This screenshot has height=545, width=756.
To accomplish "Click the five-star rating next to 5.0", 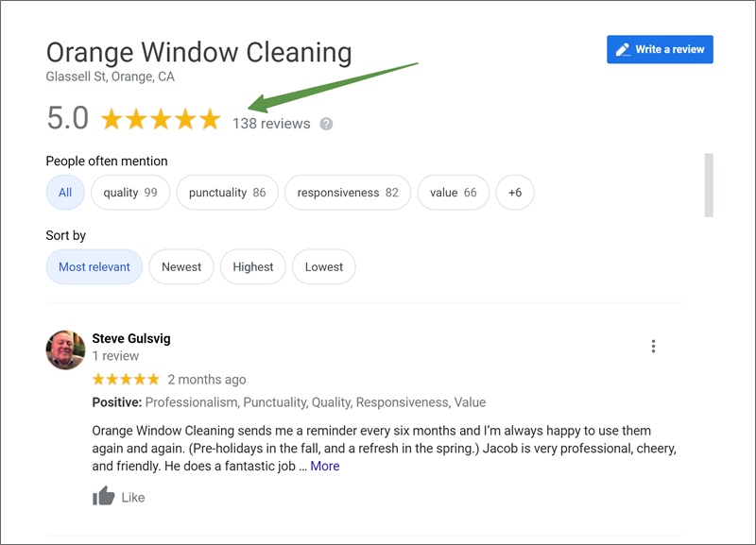I will pyautogui.click(x=161, y=119).
